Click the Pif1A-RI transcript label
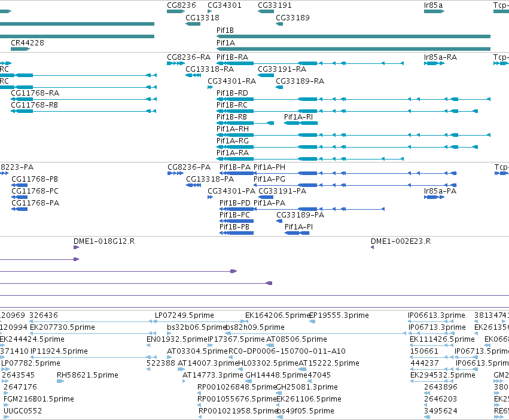The image size is (509, 420). click(298, 117)
